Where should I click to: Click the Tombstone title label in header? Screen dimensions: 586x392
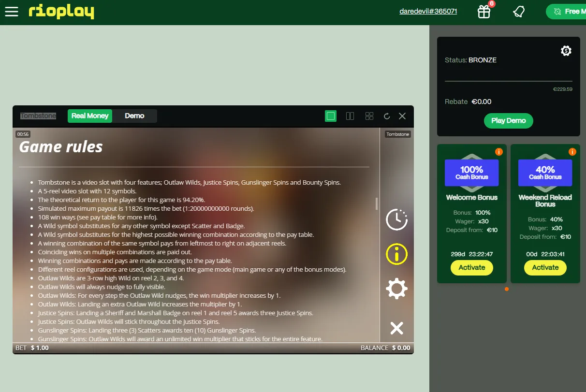pos(38,116)
